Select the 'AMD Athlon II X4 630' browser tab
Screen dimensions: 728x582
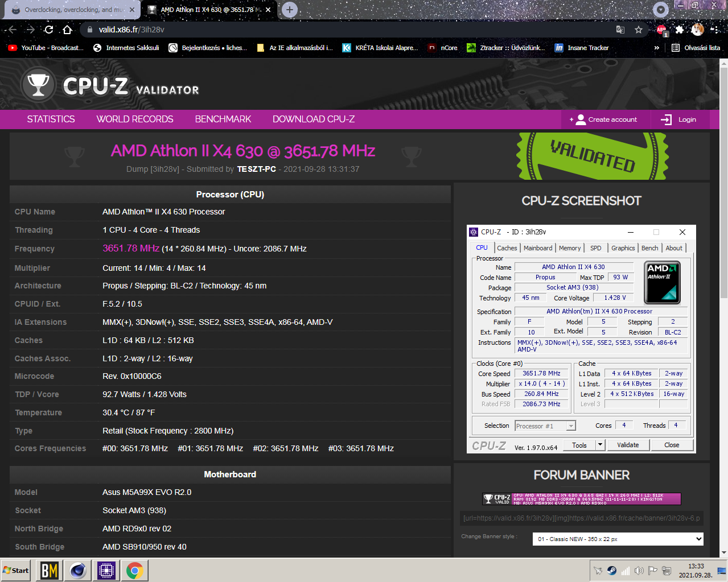click(208, 10)
